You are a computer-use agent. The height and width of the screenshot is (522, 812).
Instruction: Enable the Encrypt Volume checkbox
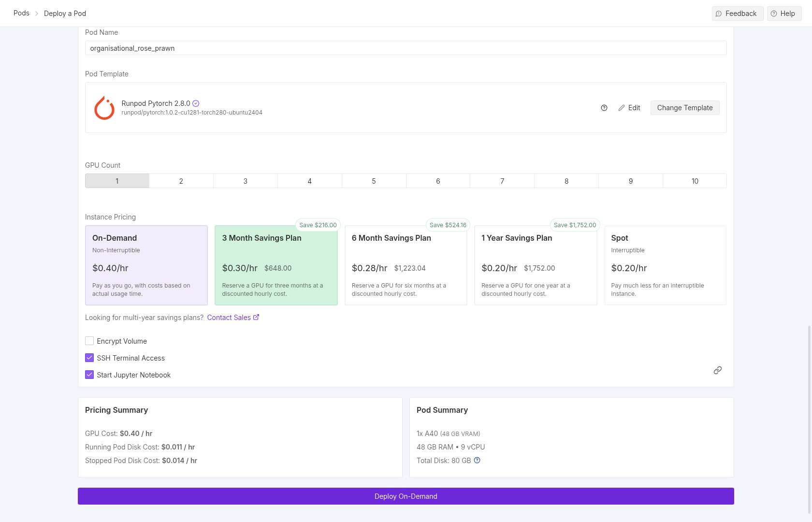[89, 341]
